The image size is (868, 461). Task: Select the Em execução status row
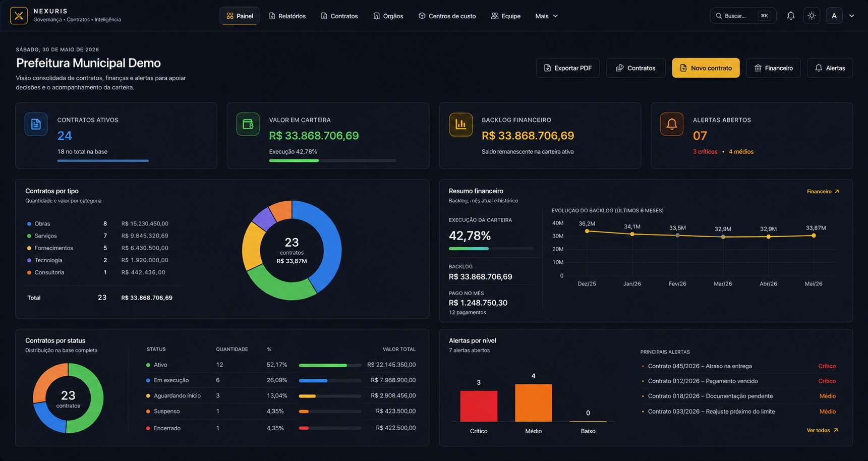pyautogui.click(x=280, y=380)
